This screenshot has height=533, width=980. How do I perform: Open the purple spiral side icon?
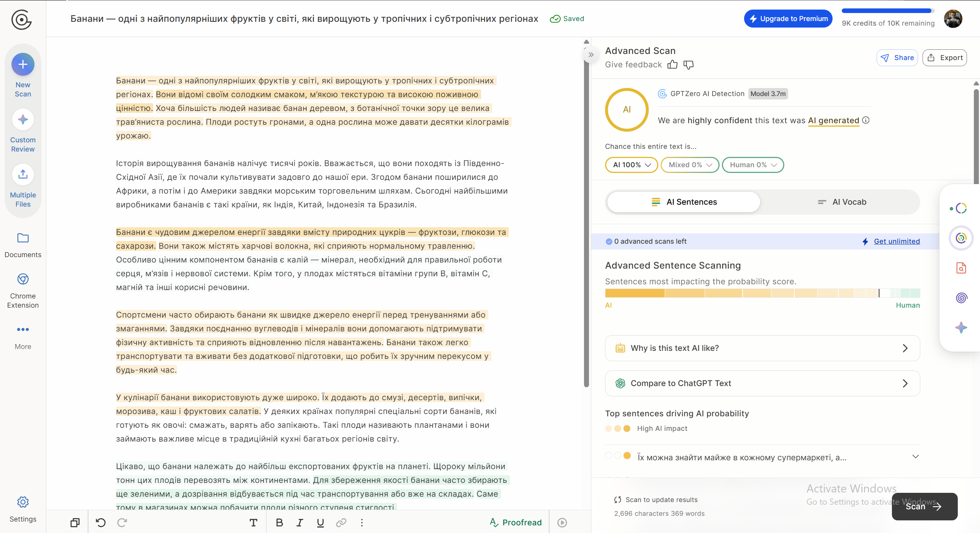point(961,298)
